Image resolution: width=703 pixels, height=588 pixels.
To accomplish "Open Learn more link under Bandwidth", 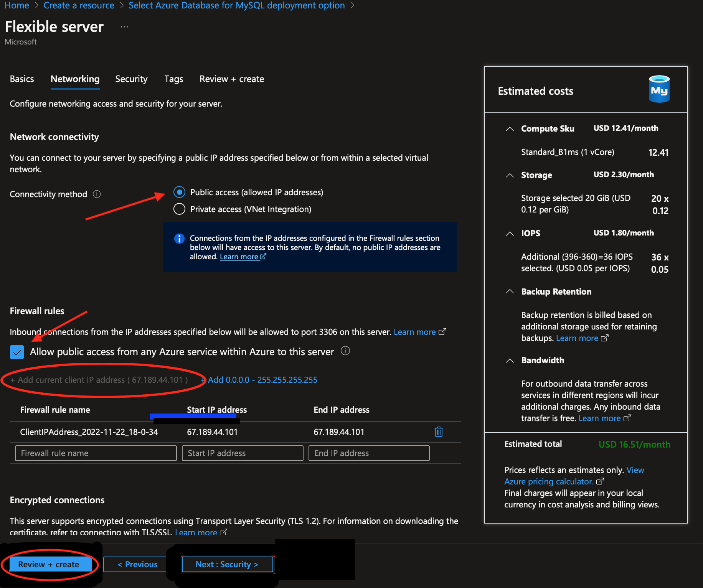I will (604, 418).
